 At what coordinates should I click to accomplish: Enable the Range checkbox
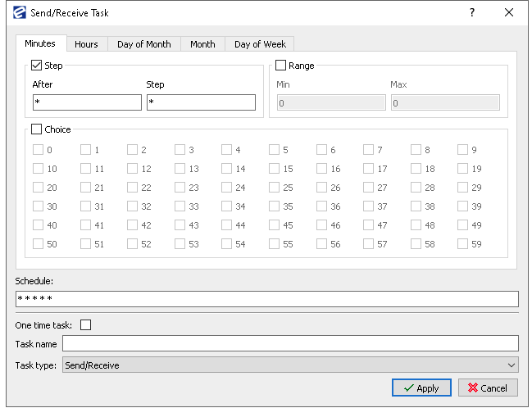click(x=281, y=66)
